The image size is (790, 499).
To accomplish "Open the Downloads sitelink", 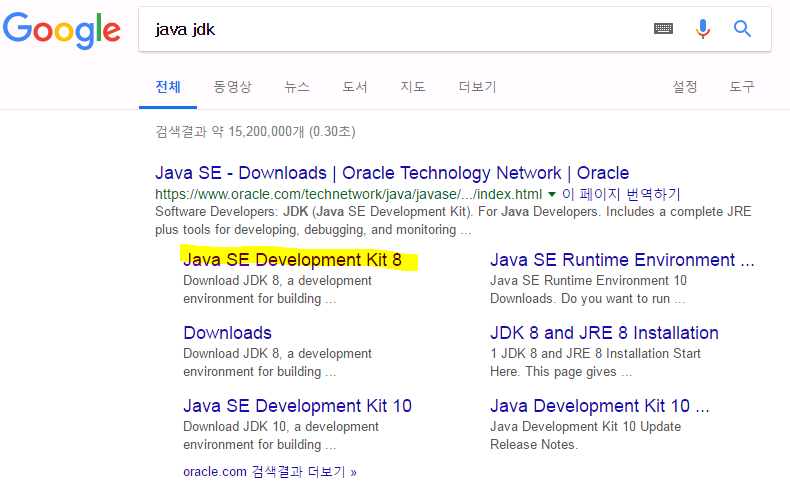I will click(x=227, y=333).
